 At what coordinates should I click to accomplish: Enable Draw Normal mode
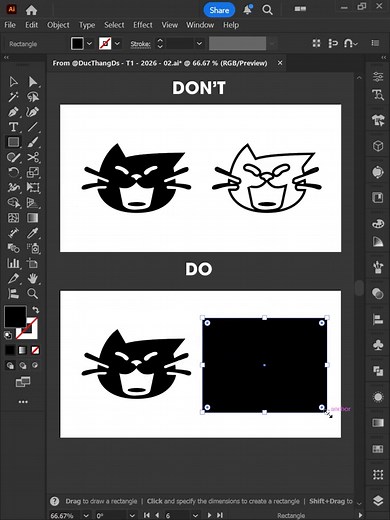[10, 365]
